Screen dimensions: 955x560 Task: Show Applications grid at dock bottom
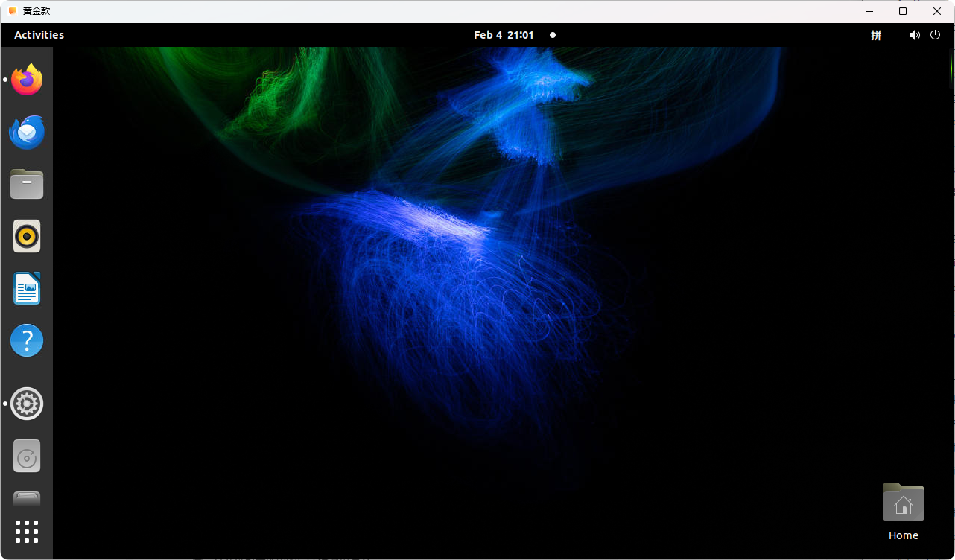click(x=27, y=532)
